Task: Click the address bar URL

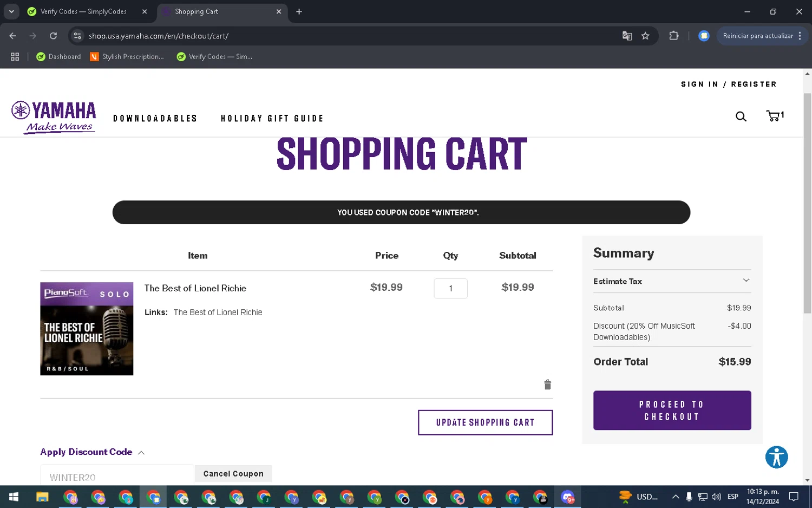Action: click(159, 36)
